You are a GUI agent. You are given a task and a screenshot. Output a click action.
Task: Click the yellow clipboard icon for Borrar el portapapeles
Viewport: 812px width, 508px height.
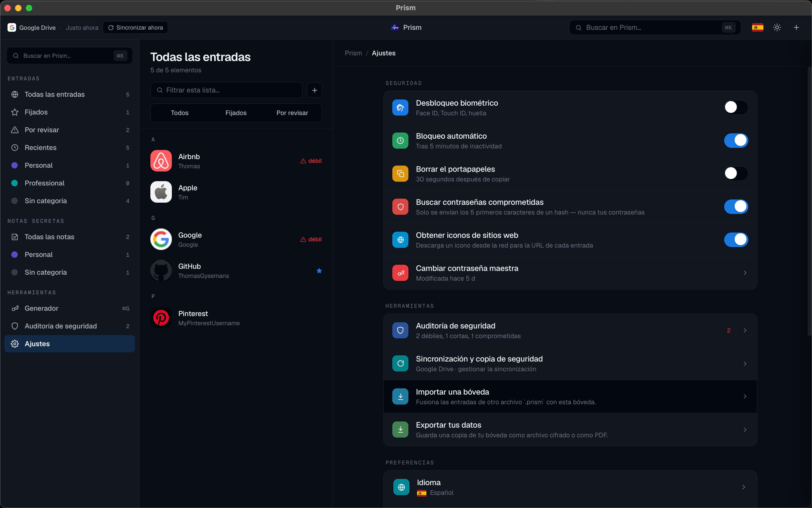[x=400, y=174]
